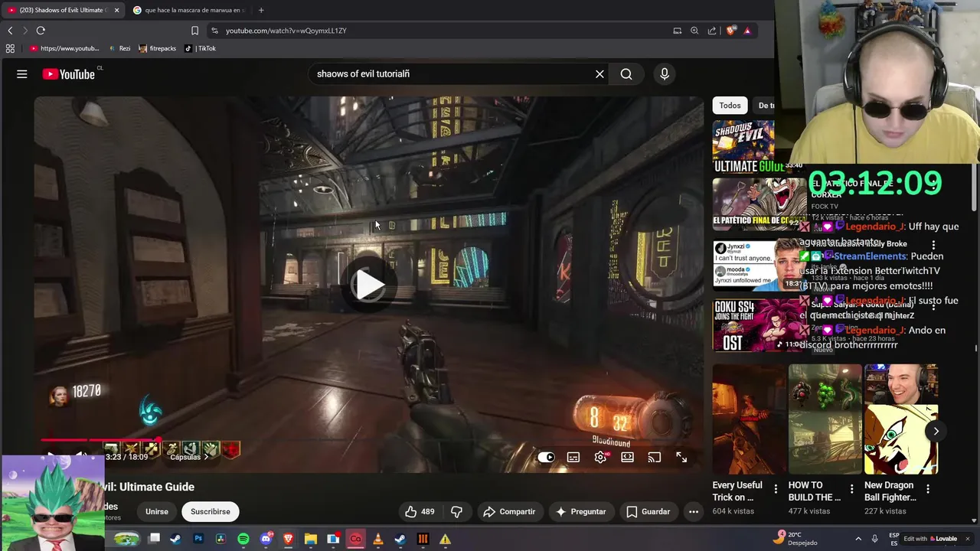
Task: Click the search text 'shaows of evil tutorialñ'
Action: tap(363, 74)
